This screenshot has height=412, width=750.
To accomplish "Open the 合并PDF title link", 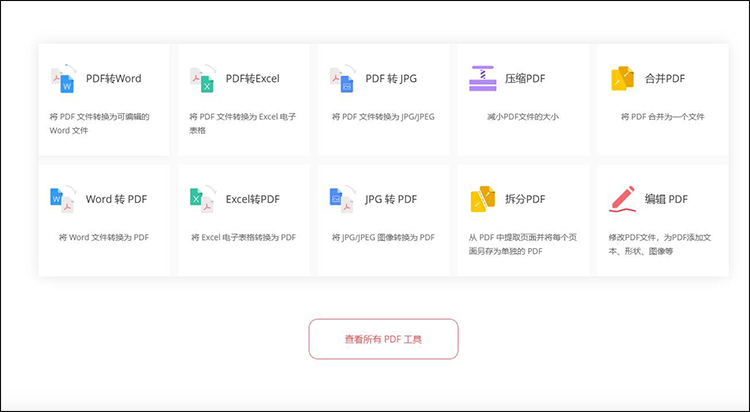I will click(665, 78).
